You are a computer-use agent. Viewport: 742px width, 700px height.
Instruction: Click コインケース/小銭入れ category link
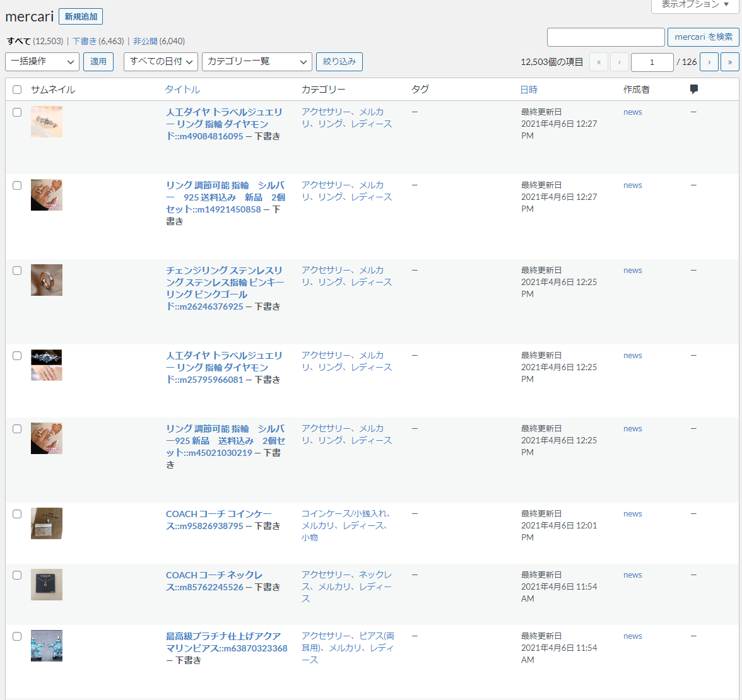(x=344, y=513)
